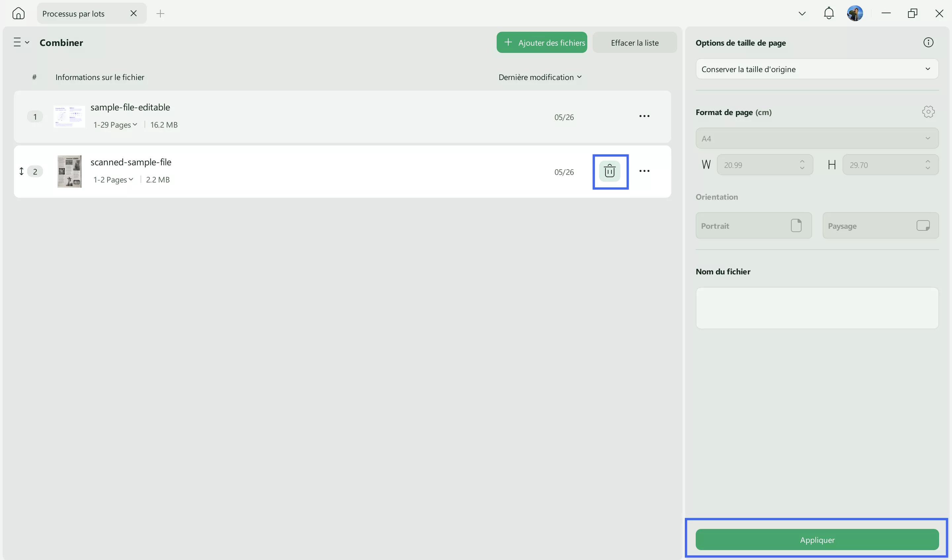Select scanned-sample-file thumbnail
952x560 pixels.
[x=69, y=171]
